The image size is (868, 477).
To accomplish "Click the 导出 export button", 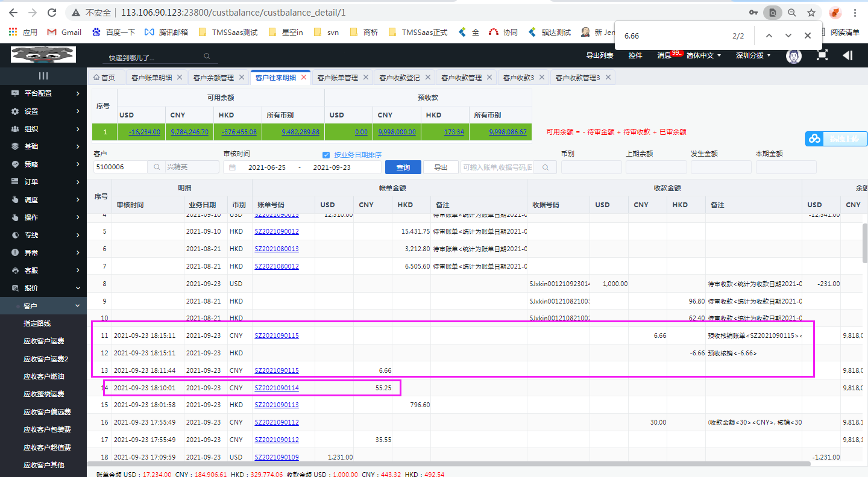I will point(441,167).
